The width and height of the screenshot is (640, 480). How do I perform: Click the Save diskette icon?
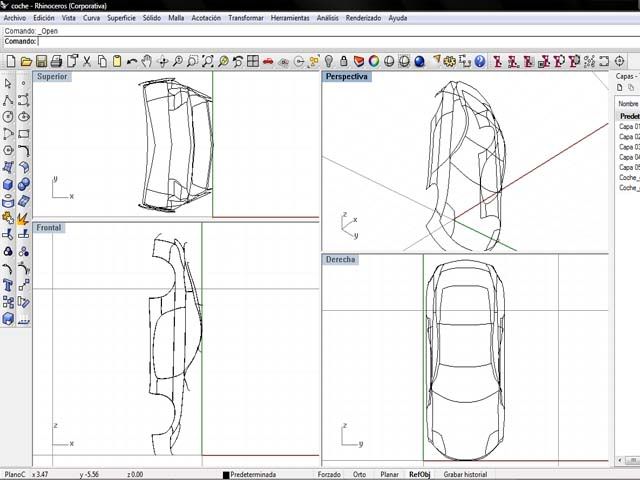pos(39,61)
